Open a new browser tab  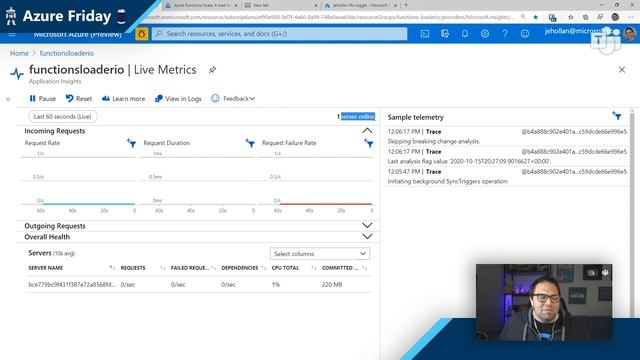click(x=406, y=5)
